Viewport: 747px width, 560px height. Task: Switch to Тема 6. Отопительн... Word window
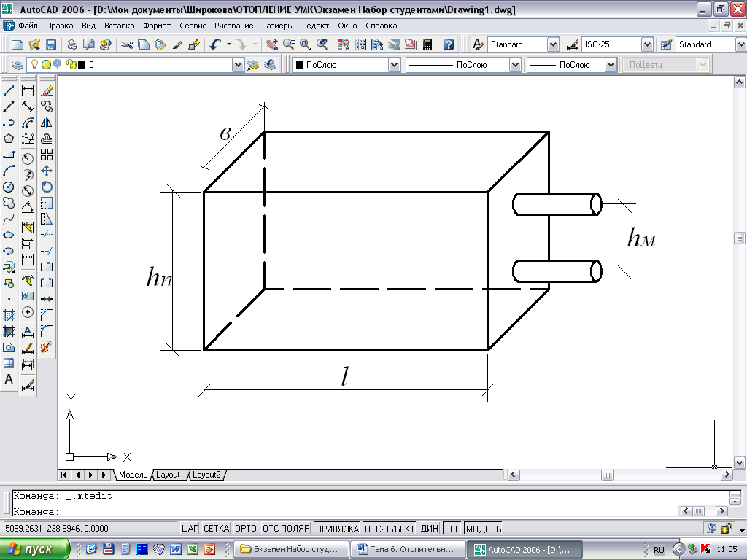(x=408, y=549)
